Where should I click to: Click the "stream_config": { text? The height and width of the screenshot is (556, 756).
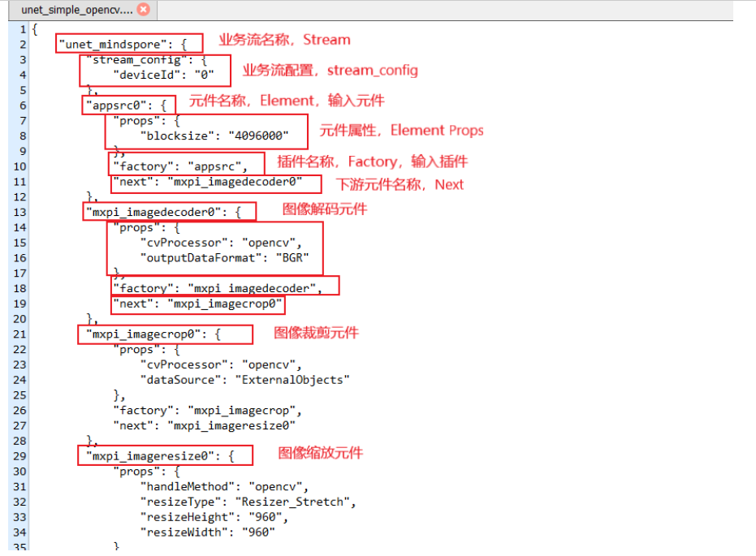coord(146,60)
